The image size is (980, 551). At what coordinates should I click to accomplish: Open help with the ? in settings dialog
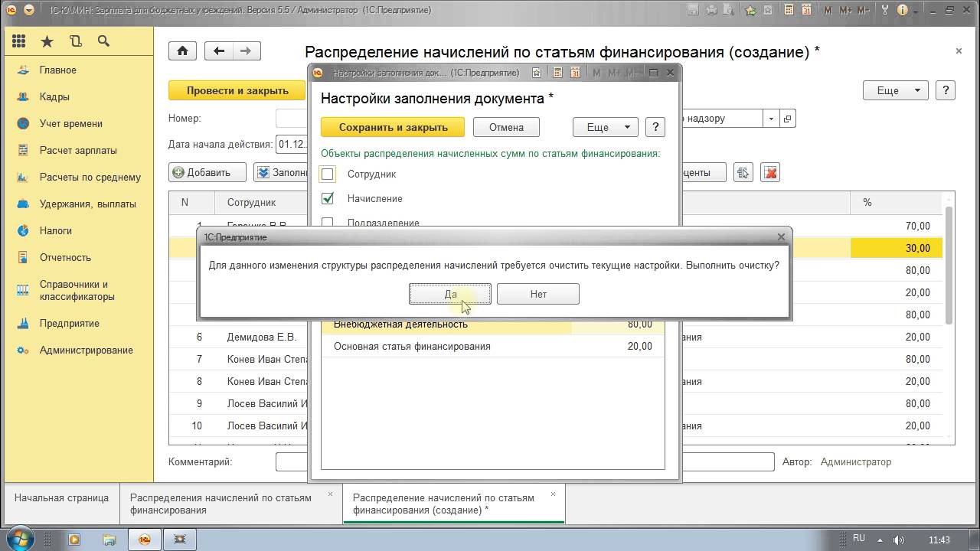(655, 127)
